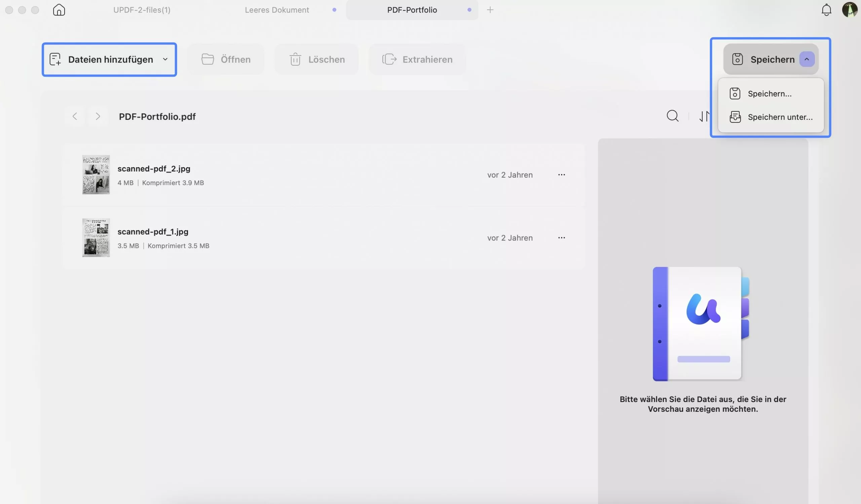This screenshot has width=861, height=504.
Task: Choose Speichern... from the menu
Action: coord(770,94)
